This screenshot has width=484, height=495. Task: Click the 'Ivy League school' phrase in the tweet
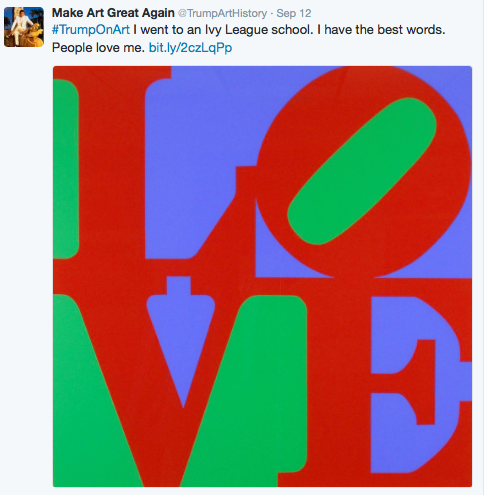pyautogui.click(x=259, y=30)
